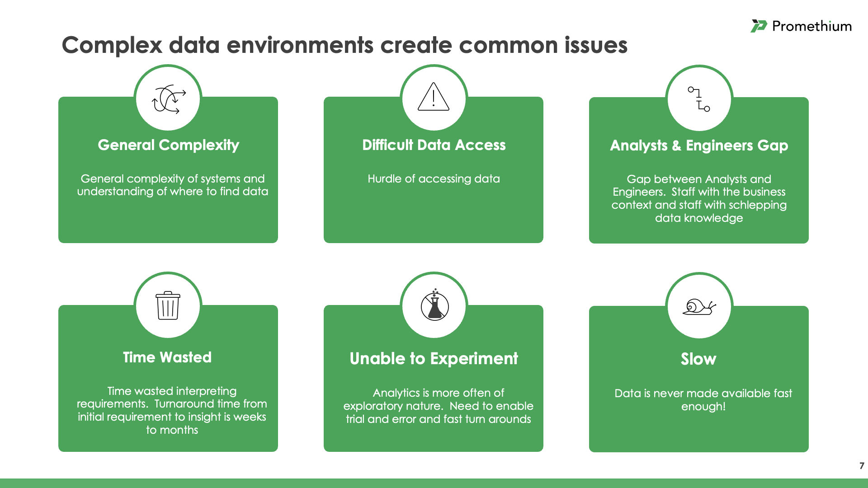Viewport: 868px width, 488px height.
Task: Select the 'Slow' heading
Action: pyautogui.click(x=698, y=359)
